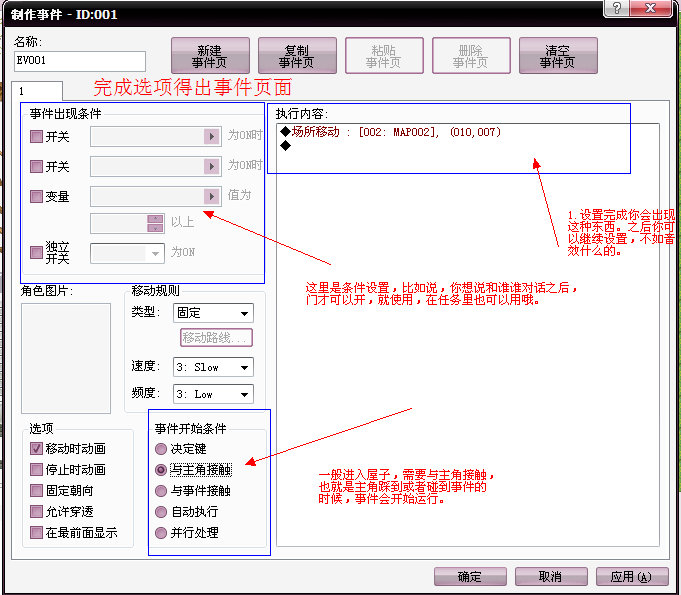Click the 角色图片 graphic preview box
The width and height of the screenshot is (681, 595).
click(66, 358)
